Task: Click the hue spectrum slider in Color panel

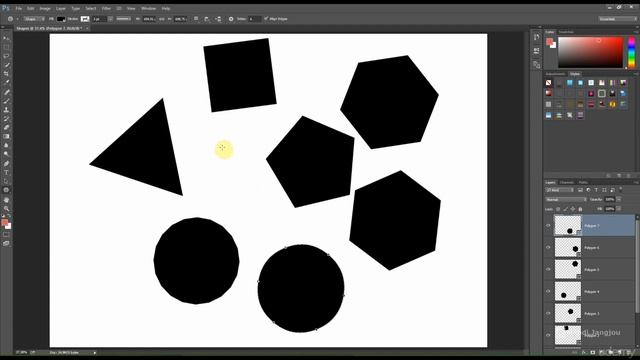Action: pos(631,52)
